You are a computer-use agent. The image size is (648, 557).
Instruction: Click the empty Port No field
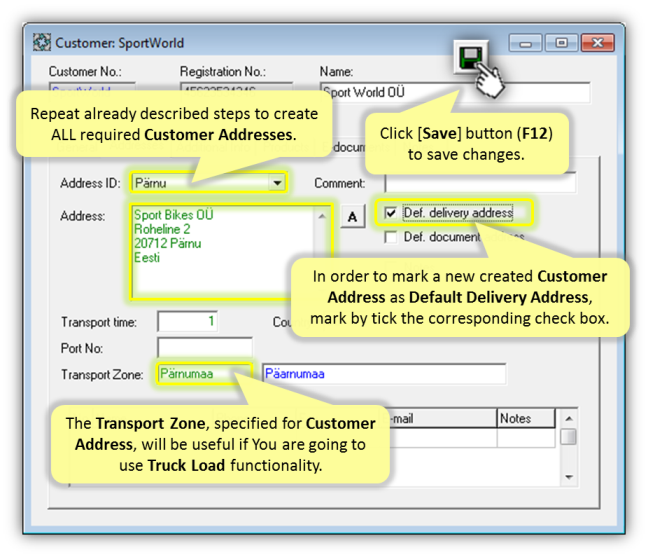click(205, 348)
